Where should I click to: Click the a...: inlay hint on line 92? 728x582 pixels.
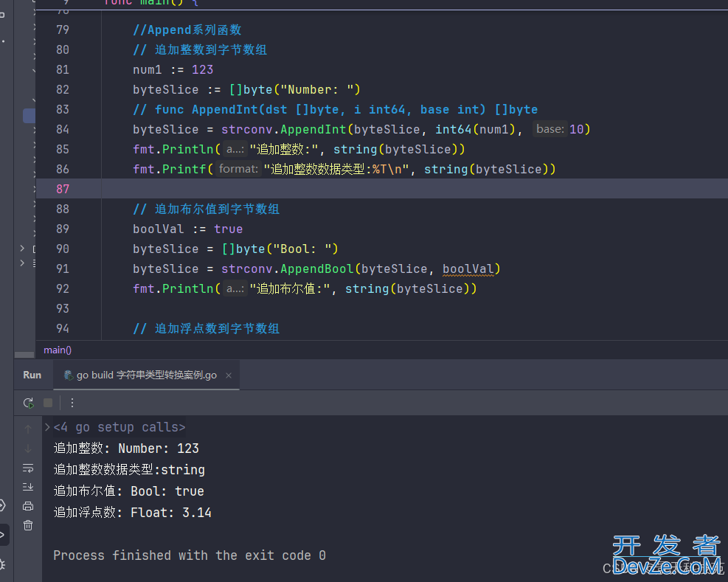235,288
